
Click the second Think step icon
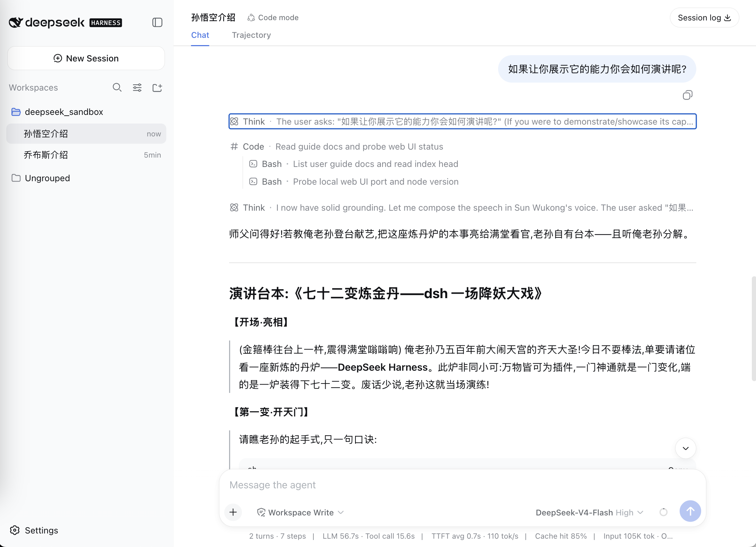234,208
